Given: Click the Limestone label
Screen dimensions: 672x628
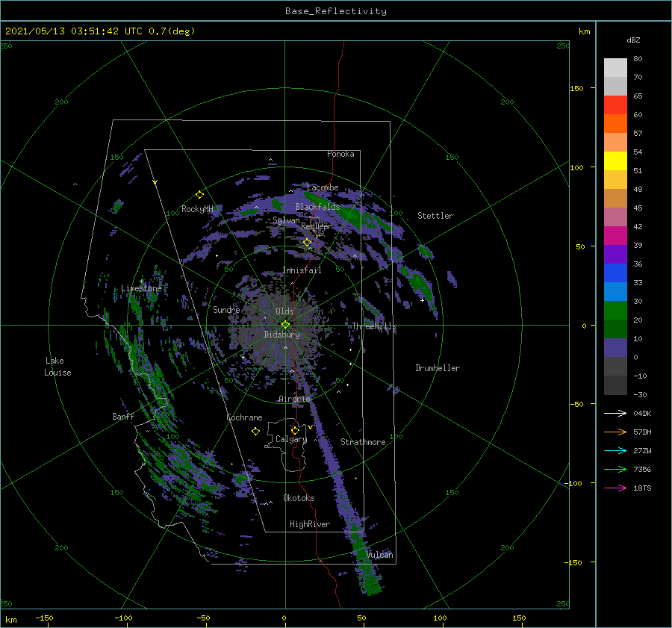Looking at the screenshot, I should click(x=141, y=288).
